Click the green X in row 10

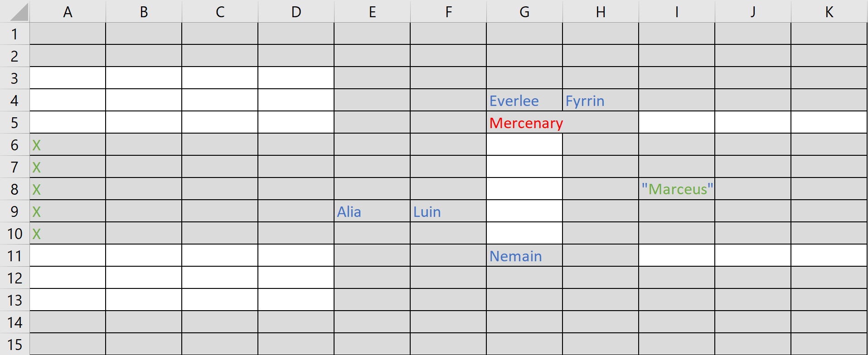click(x=37, y=234)
